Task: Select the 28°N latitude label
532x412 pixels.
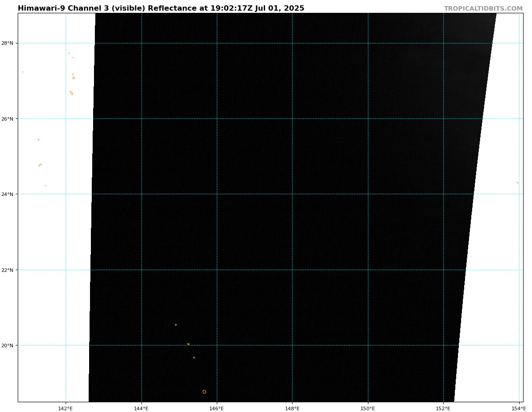Action: point(7,43)
